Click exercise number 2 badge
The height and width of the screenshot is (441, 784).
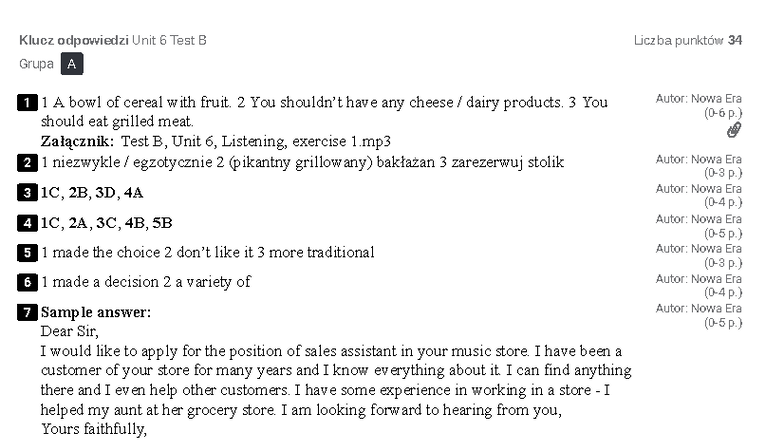pyautogui.click(x=27, y=162)
